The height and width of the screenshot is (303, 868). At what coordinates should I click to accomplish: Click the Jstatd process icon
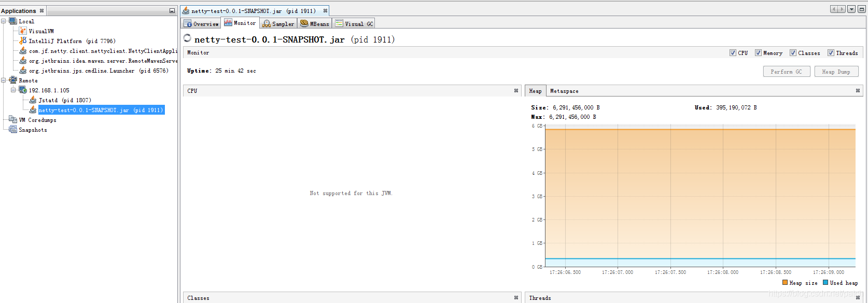[33, 100]
